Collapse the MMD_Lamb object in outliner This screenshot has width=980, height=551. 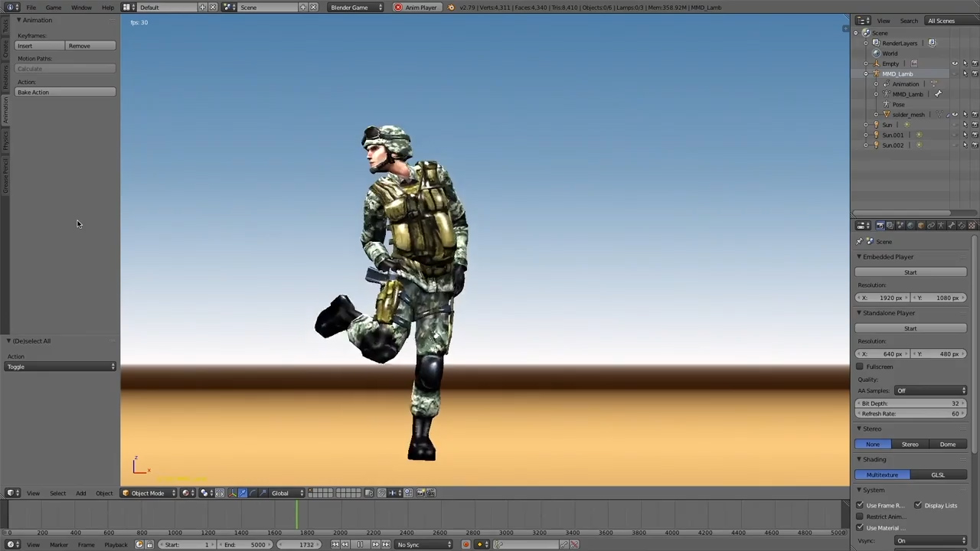(866, 73)
